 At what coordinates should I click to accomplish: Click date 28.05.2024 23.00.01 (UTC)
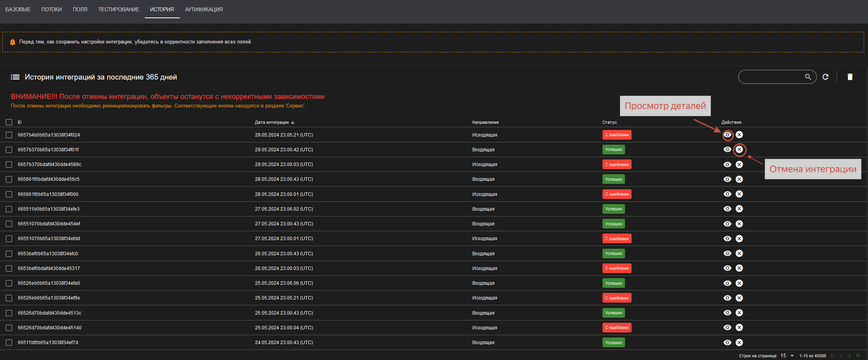(x=284, y=194)
